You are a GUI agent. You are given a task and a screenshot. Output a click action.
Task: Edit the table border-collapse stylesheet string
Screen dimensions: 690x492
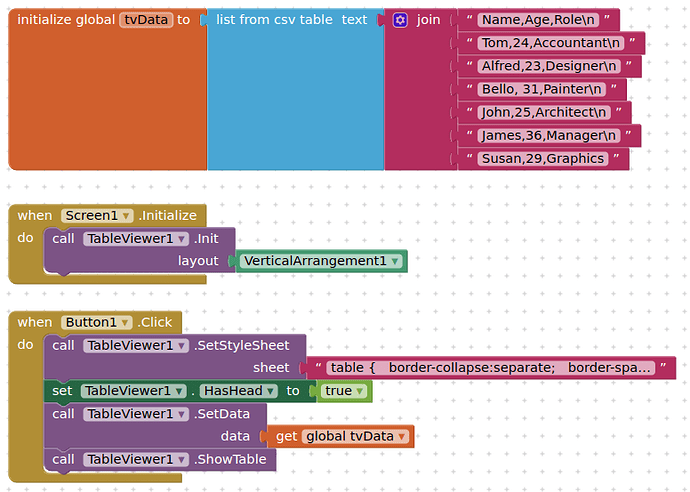[x=490, y=368]
